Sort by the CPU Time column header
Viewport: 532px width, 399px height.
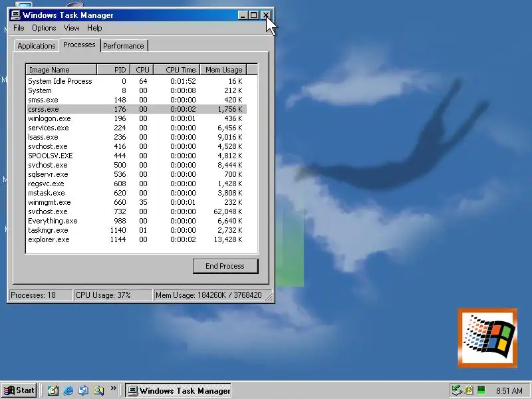click(177, 70)
